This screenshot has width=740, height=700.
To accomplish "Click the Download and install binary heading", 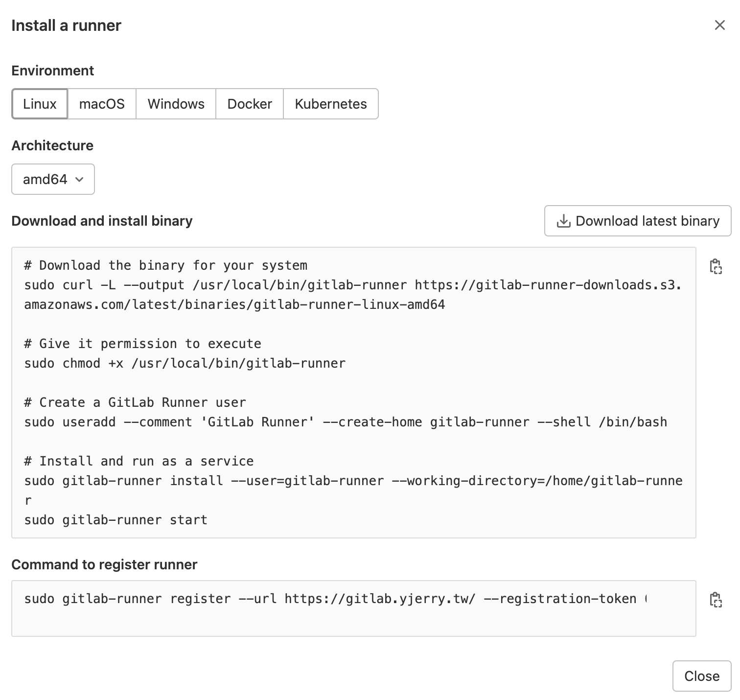I will coord(102,221).
